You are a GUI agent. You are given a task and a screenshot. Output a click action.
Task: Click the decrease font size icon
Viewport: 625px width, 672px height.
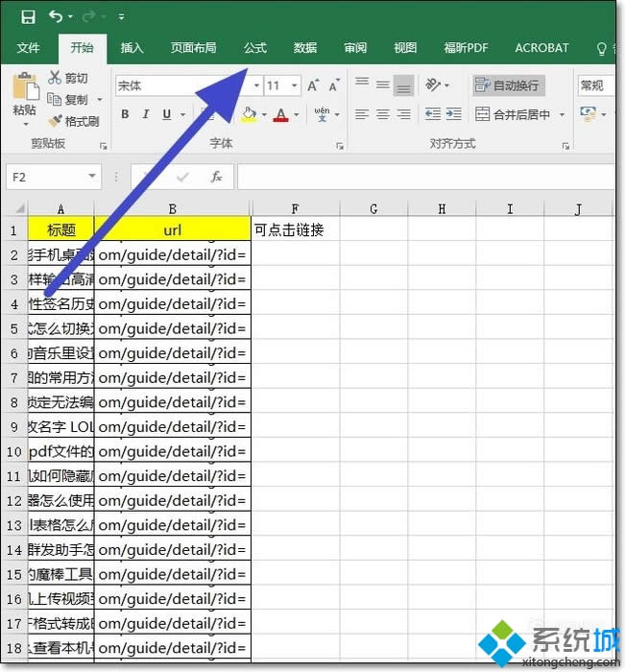(x=334, y=85)
